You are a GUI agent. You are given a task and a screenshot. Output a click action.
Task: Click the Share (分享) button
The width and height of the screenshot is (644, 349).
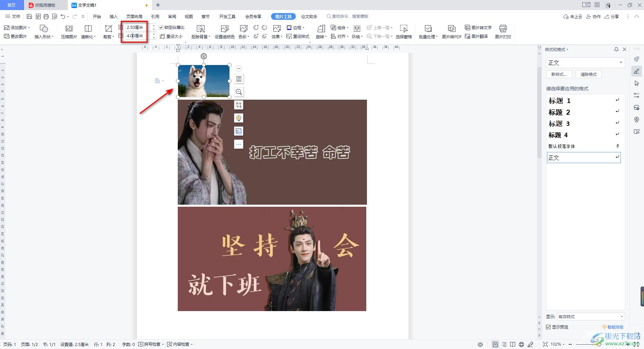(x=612, y=16)
